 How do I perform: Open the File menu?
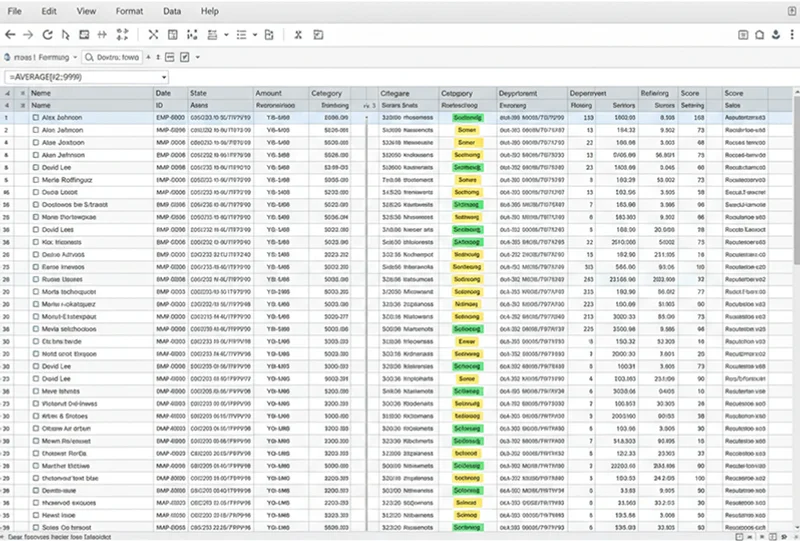pyautogui.click(x=14, y=11)
